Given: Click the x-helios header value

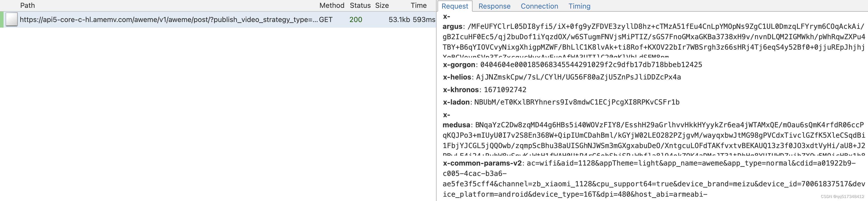Looking at the screenshot, I should click(x=578, y=77).
